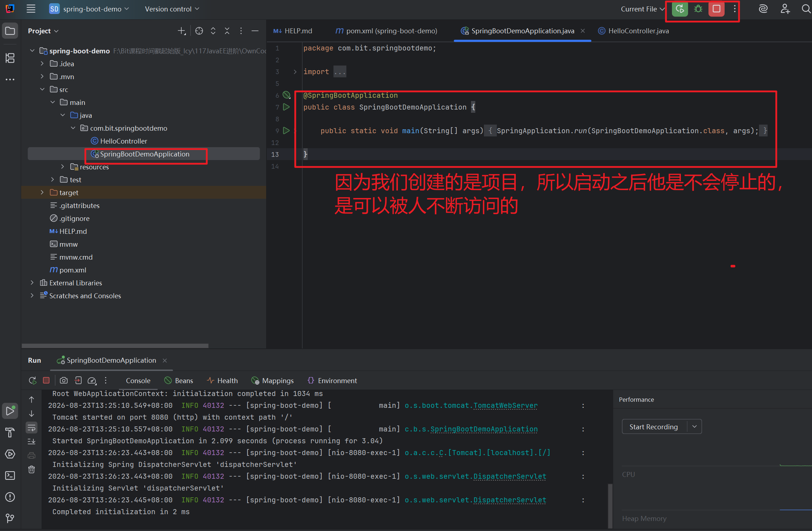Screen dimensions: 812x531
Task: Open the Structure tool window
Action: tap(10, 58)
